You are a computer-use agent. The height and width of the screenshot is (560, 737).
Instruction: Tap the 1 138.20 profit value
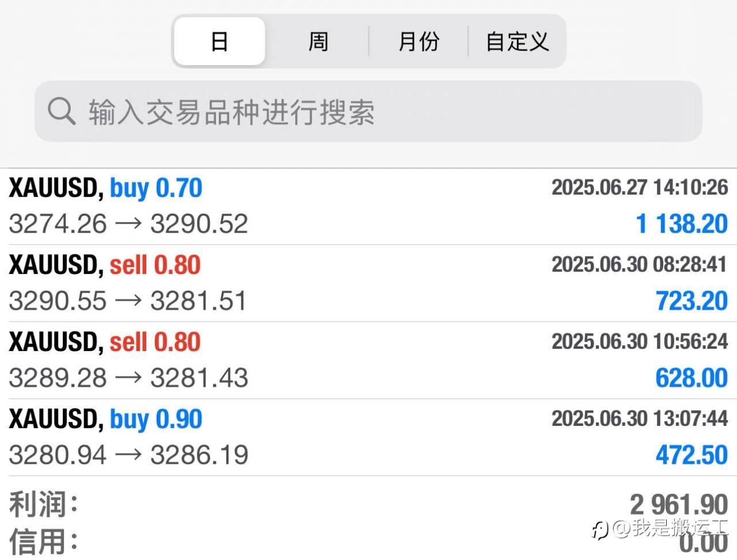[682, 224]
